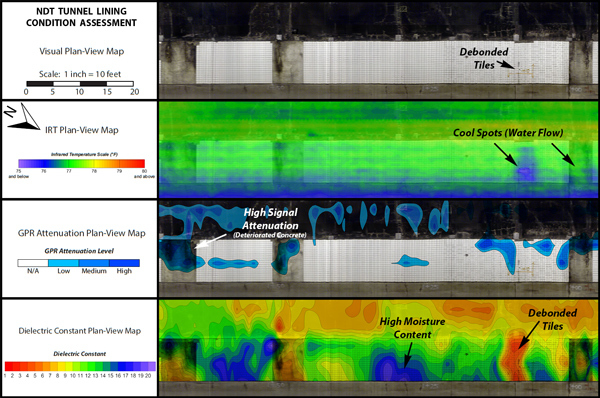The image size is (600, 398).
Task: Click the High Signal Attenuation annotation text
Action: point(270,219)
